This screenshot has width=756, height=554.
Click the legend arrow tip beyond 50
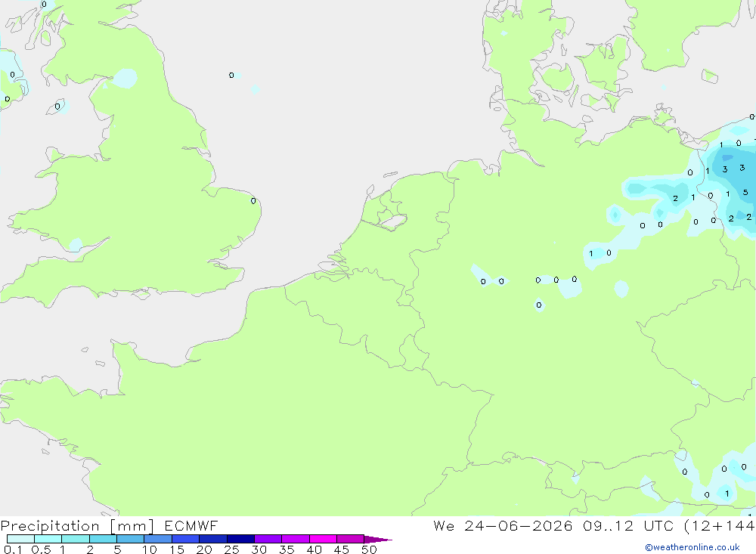[379, 539]
